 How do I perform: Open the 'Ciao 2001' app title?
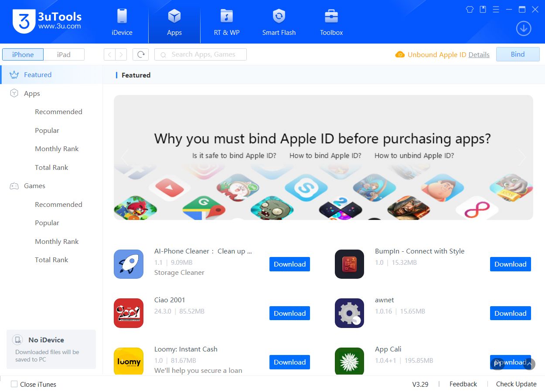pyautogui.click(x=170, y=300)
